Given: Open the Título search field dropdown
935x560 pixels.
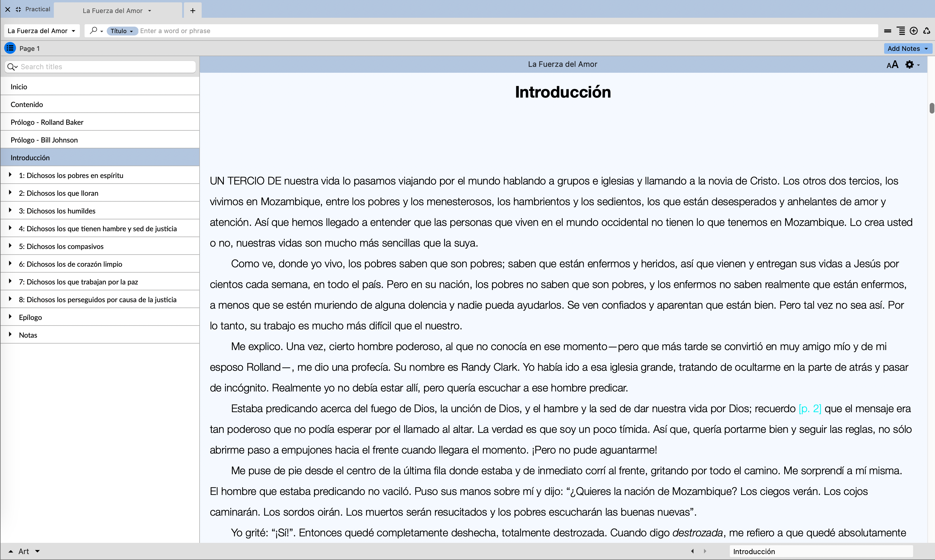Looking at the screenshot, I should [122, 31].
